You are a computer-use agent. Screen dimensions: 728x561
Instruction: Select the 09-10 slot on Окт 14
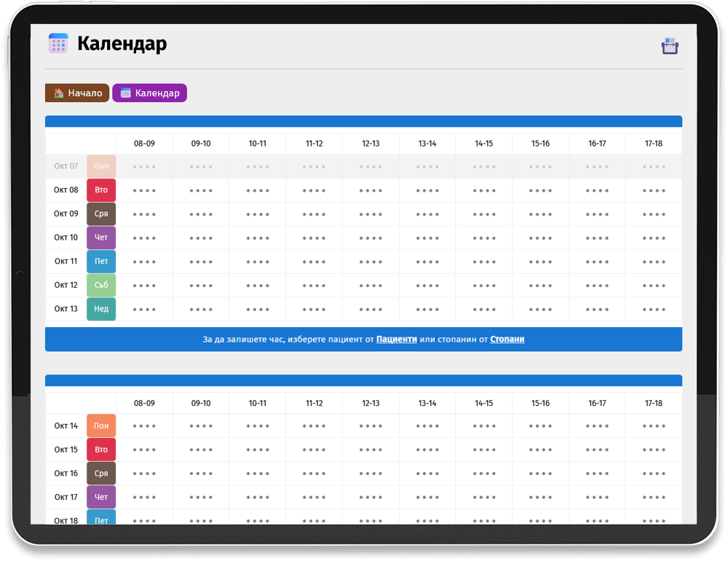(x=201, y=425)
